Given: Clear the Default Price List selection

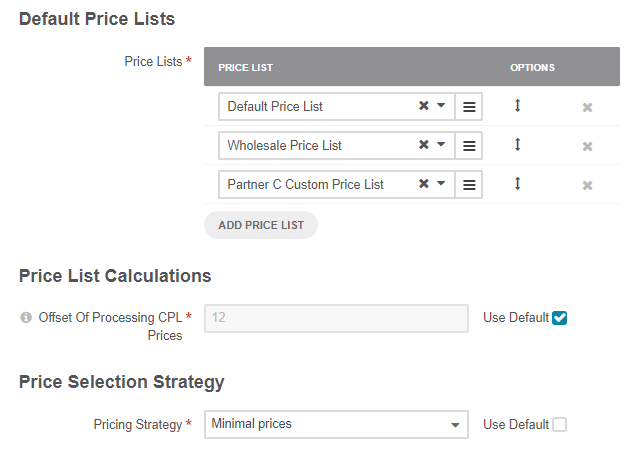Looking at the screenshot, I should pos(423,106).
